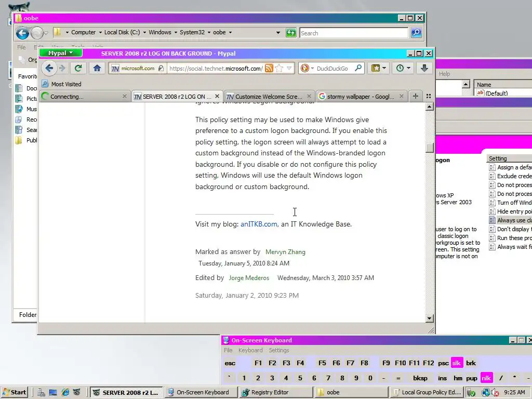This screenshot has height=399, width=532.
Task: Click the oobe window refresh button
Action: point(291,33)
